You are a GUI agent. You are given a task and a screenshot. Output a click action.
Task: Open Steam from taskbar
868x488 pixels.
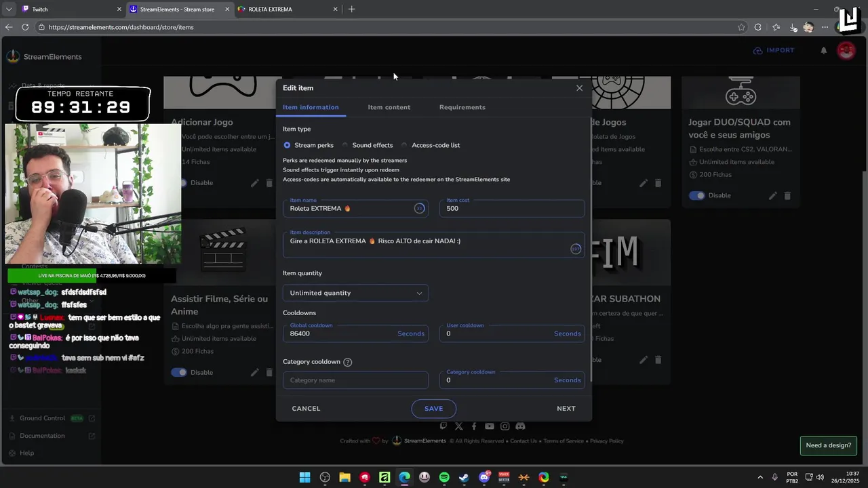(x=464, y=477)
